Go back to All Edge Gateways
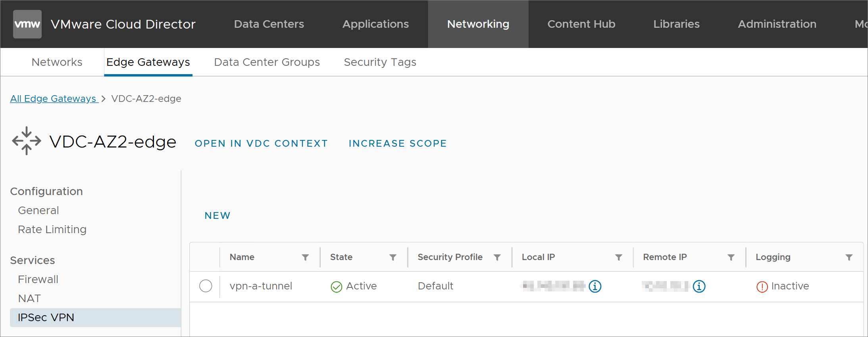 pyautogui.click(x=54, y=99)
